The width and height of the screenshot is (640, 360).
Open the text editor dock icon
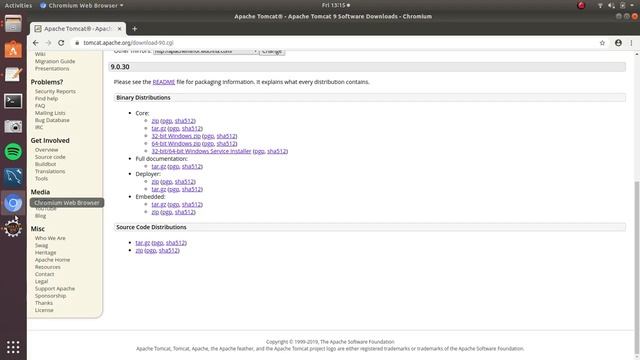point(13,75)
